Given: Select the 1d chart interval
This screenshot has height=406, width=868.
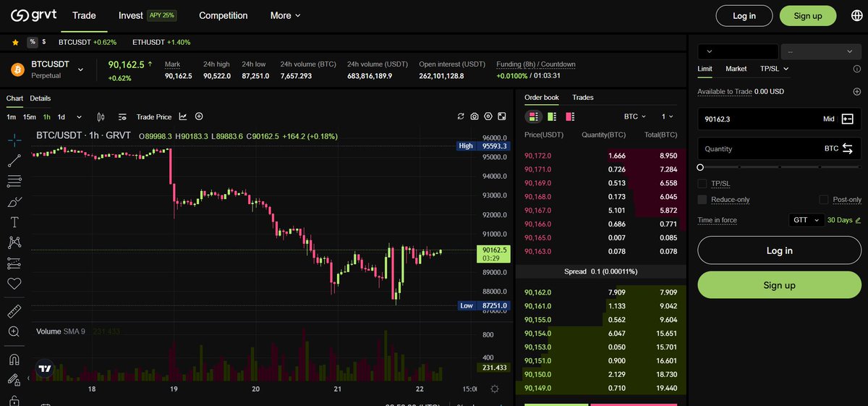Looking at the screenshot, I should (x=61, y=117).
